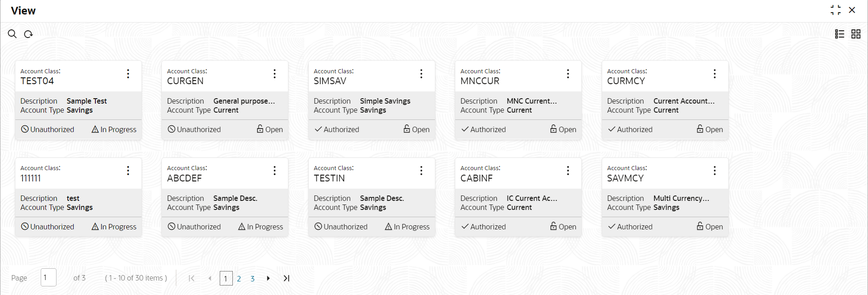
Task: Jump to the last page
Action: click(x=286, y=278)
